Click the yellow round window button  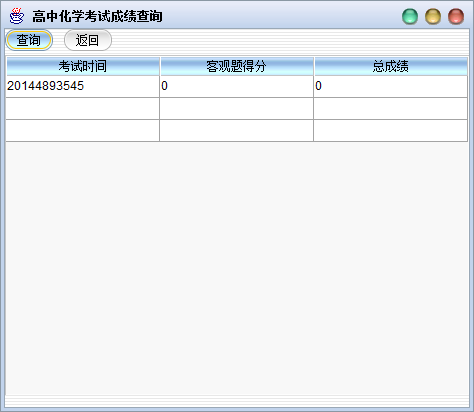[x=433, y=16]
